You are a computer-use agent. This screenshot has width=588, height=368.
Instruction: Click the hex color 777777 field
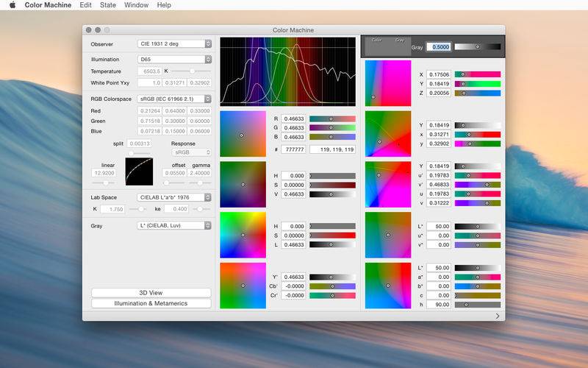293,149
